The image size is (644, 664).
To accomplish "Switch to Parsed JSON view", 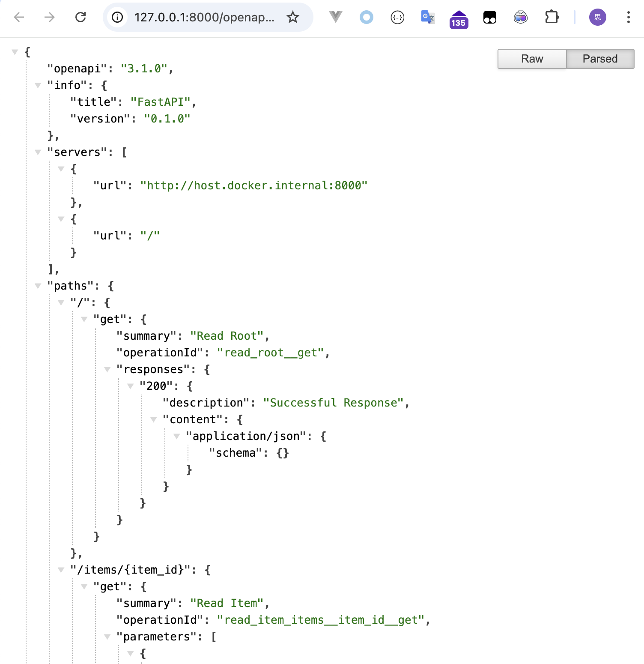I will [600, 59].
